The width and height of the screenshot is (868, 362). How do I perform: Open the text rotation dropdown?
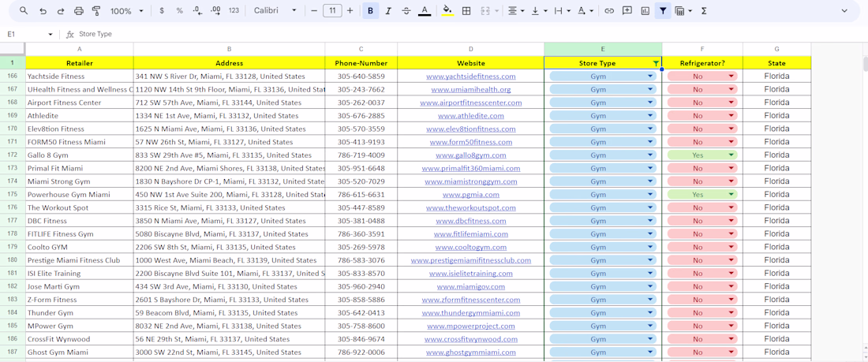[586, 10]
